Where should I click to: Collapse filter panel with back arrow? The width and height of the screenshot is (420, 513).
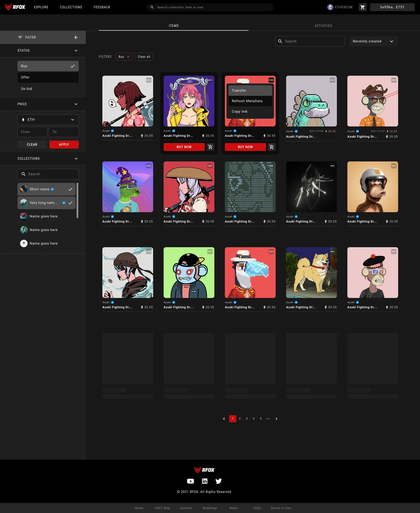click(x=76, y=37)
